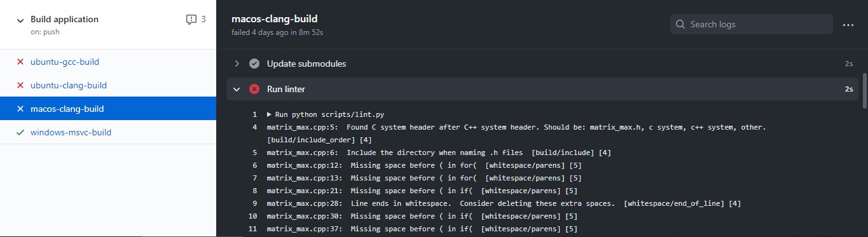The width and height of the screenshot is (868, 237).
Task: Focus the Search logs input field
Action: click(x=752, y=24)
